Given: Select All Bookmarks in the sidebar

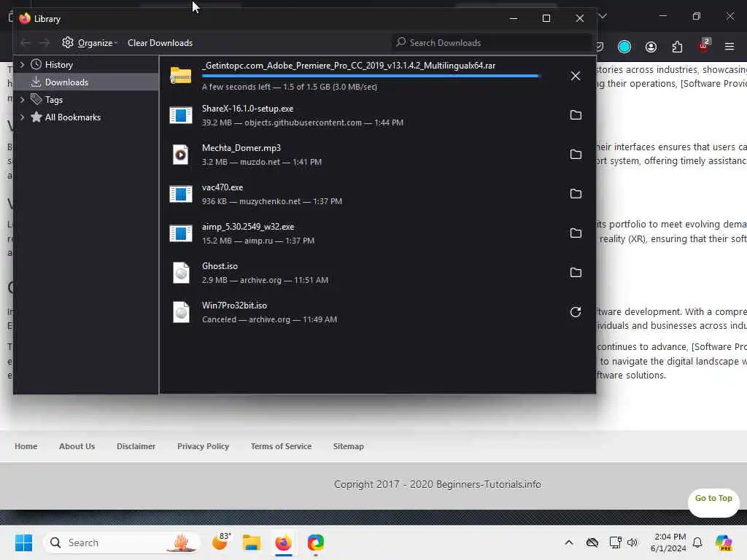Looking at the screenshot, I should (72, 117).
